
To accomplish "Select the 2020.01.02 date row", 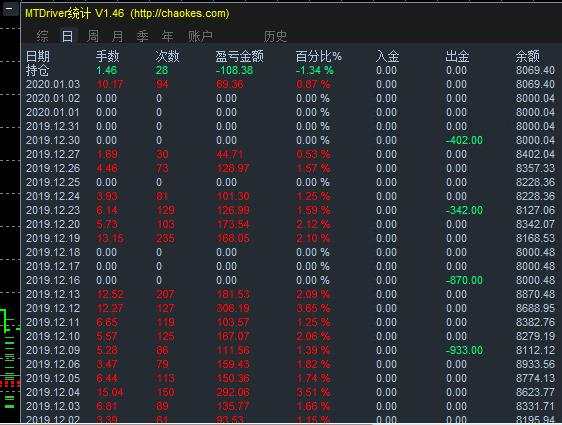I will 53,98.
